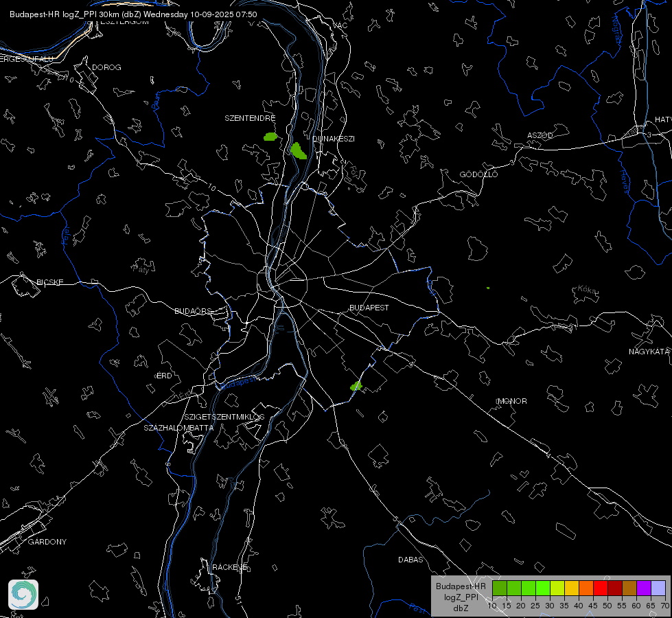Screen dimensions: 672x618
Task: Click the SZÁZHALOMBATTA town label
Action: click(178, 428)
